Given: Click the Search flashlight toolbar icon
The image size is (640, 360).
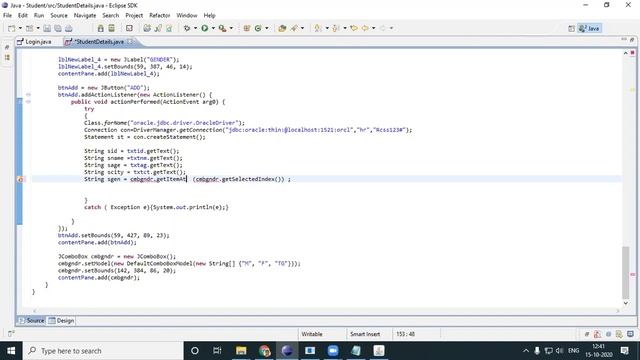Looking at the screenshot, I should (x=294, y=28).
